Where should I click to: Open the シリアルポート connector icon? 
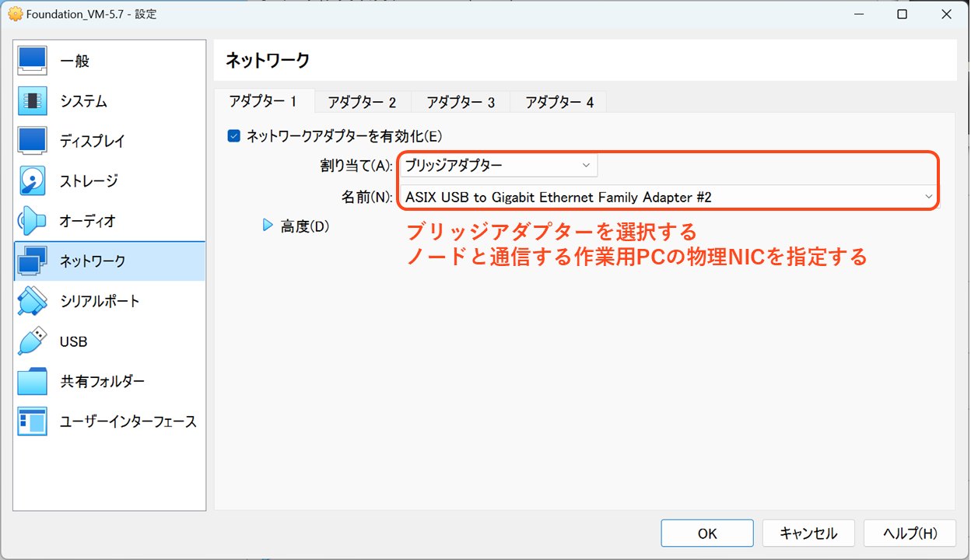[x=33, y=301]
